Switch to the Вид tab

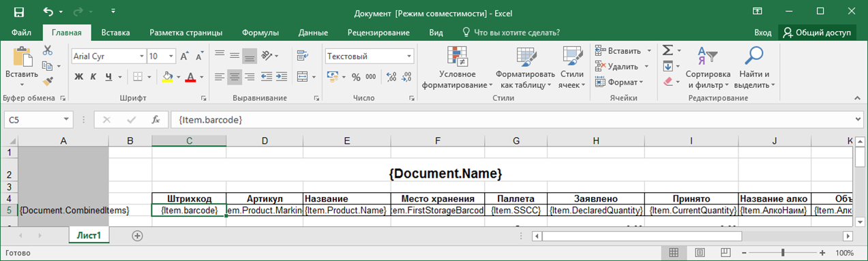click(x=436, y=32)
